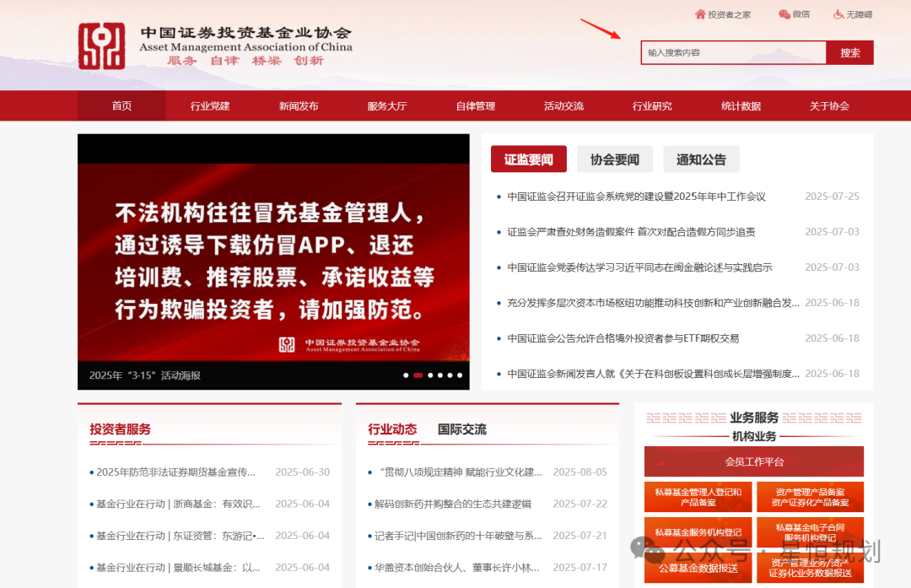The height and width of the screenshot is (588, 911).
Task: Switch to 协会要闻 tab
Action: (x=615, y=159)
